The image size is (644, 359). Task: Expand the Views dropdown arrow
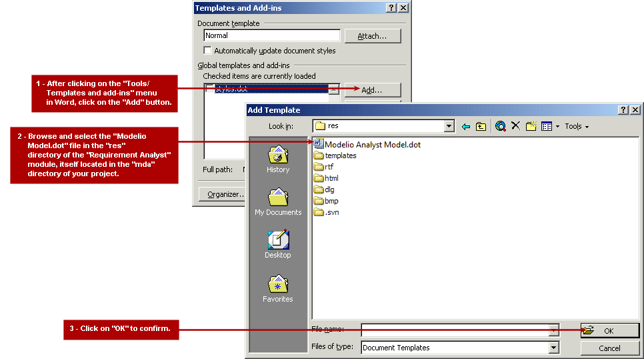pos(557,127)
